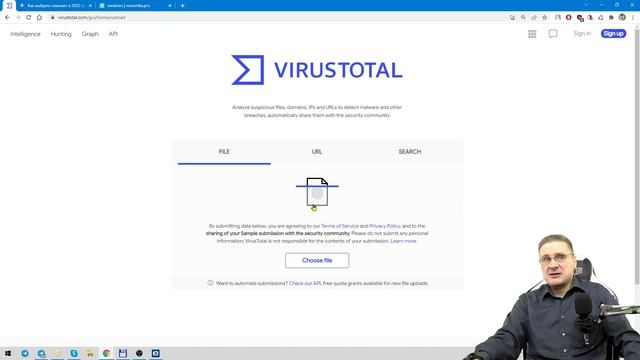
Task: Open the browser profile avatar
Action: coord(622,18)
